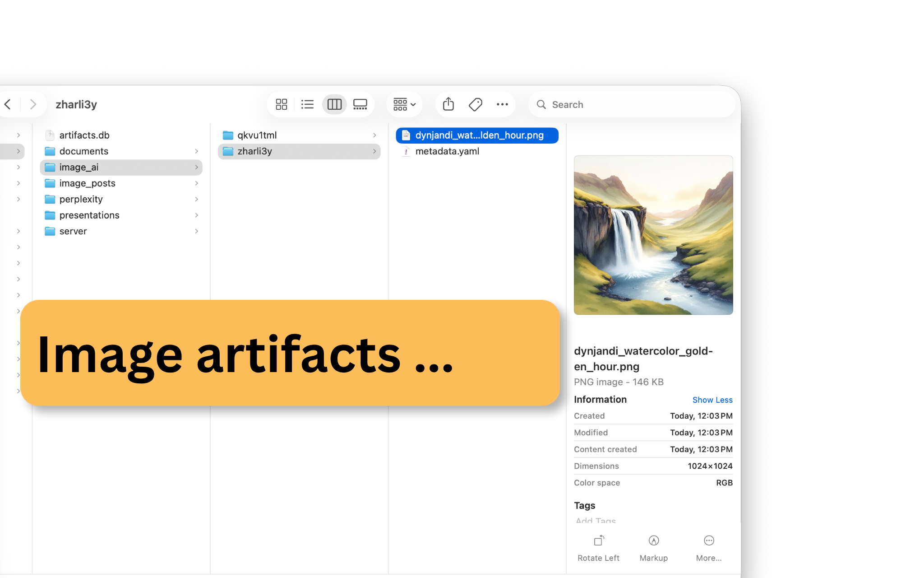924x578 pixels.
Task: Expand chevron beside image_posts folder
Action: click(x=197, y=183)
